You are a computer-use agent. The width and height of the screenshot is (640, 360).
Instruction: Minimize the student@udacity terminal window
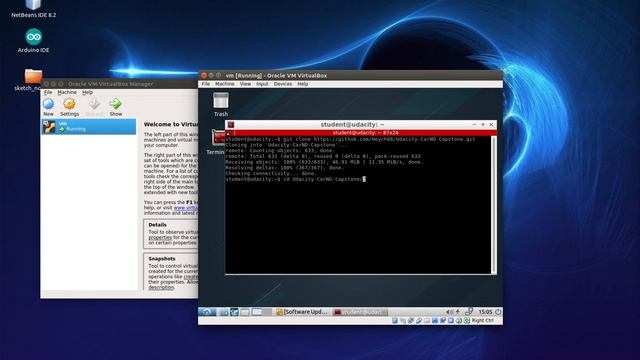tap(474, 124)
